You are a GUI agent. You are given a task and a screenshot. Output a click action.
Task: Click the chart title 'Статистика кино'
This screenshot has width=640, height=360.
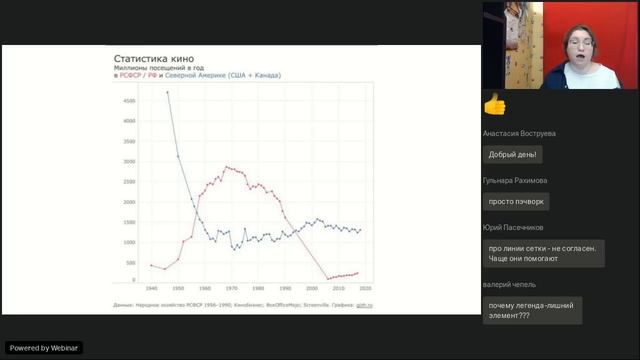click(154, 58)
